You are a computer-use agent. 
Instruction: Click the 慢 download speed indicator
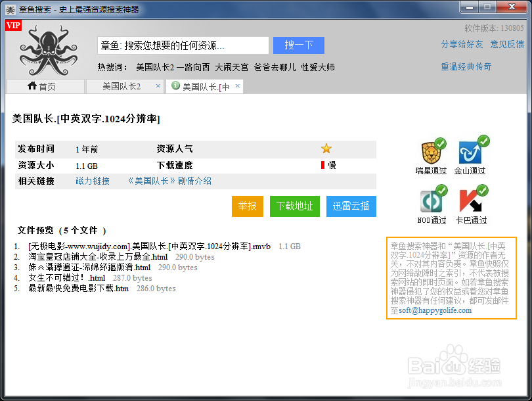tap(329, 165)
